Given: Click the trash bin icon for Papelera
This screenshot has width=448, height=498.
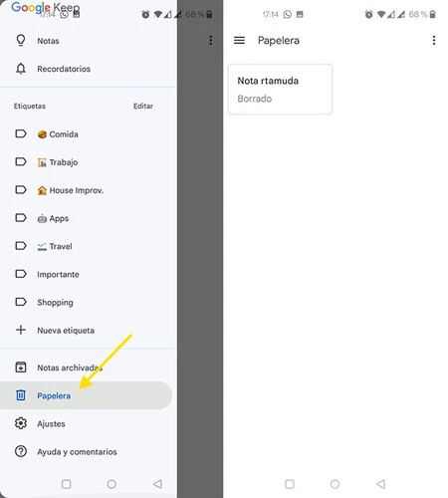Looking at the screenshot, I should click(x=21, y=395).
